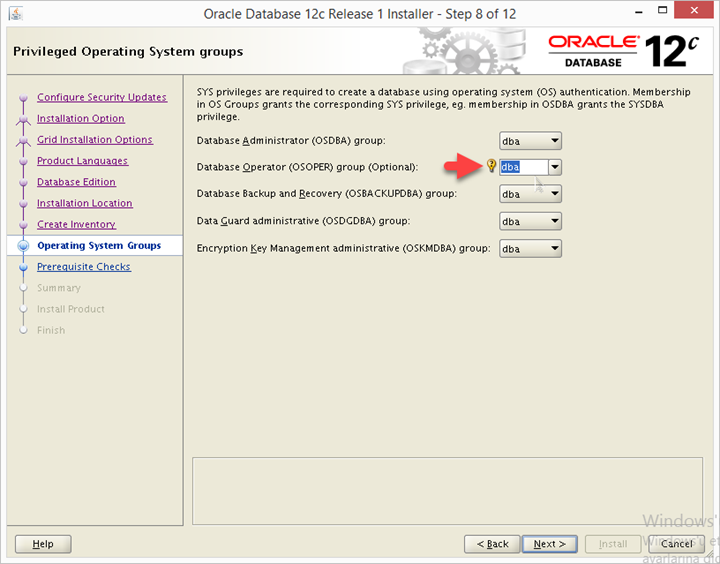The height and width of the screenshot is (564, 720).
Task: Open the OSKMDBA group dropdown
Action: tap(530, 248)
